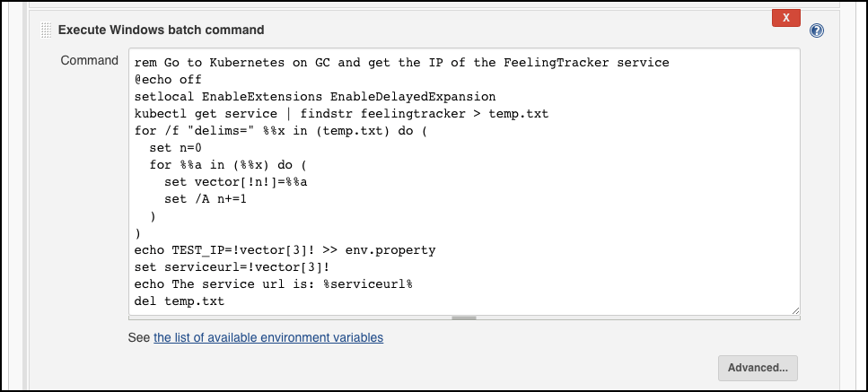Grab the build step drag handle
This screenshot has width=868, height=392.
[47, 30]
